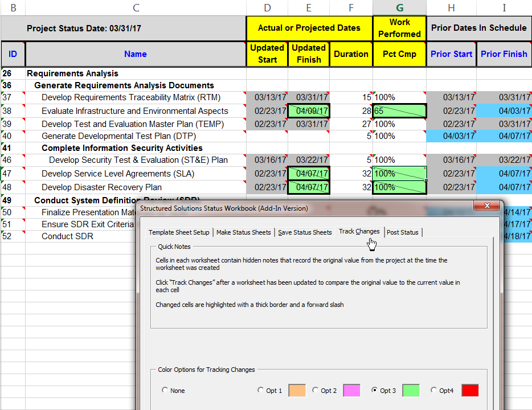Click highlighted Updated Finish cell in row 48
The image size is (532, 410).
pos(309,187)
